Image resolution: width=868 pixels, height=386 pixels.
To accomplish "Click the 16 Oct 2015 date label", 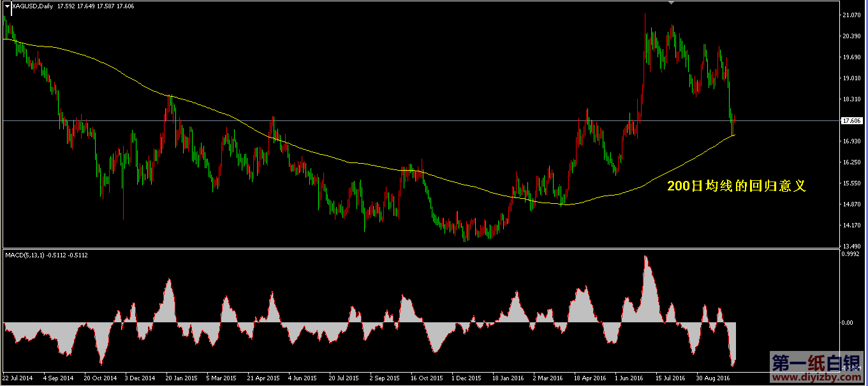I will tap(427, 378).
